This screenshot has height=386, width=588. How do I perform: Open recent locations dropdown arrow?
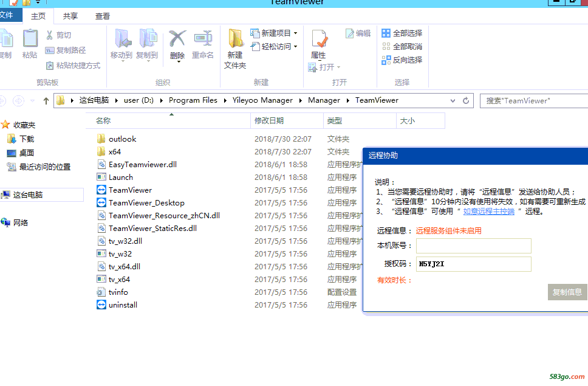click(33, 100)
